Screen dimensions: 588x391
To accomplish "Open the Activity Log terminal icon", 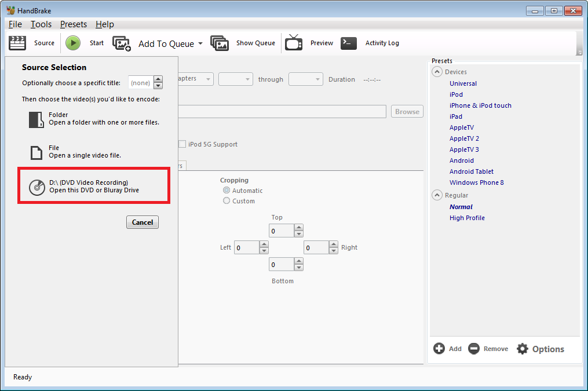I will pos(349,43).
